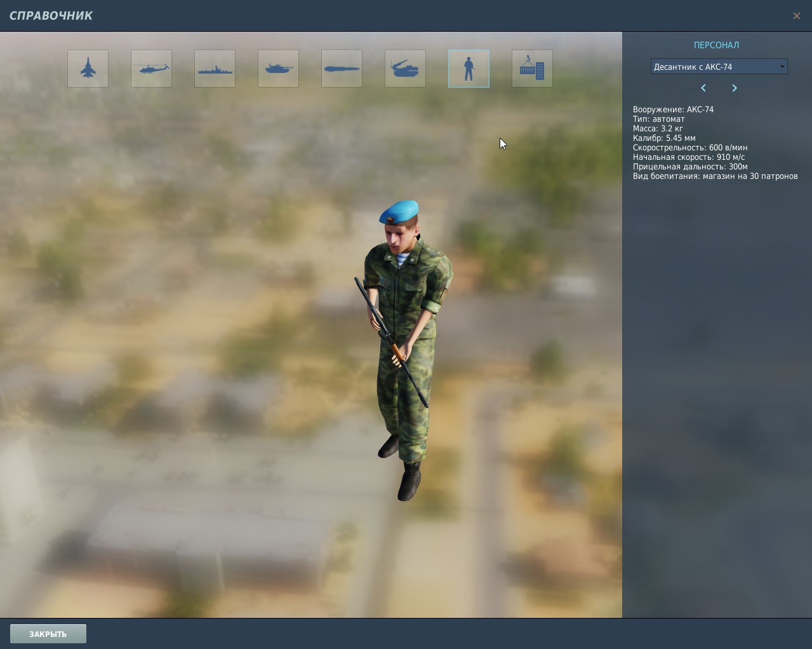Open the ships category icon
This screenshot has height=649, width=812.
tap(215, 69)
